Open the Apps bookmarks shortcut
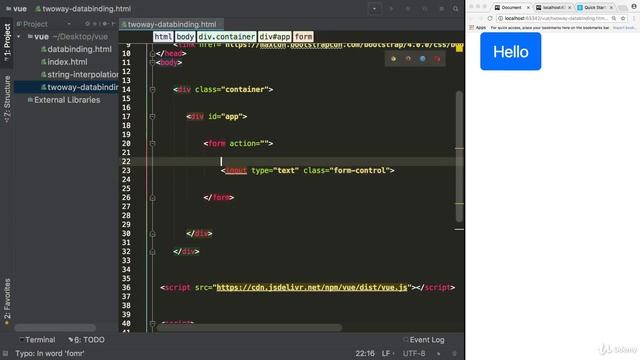640x360 pixels. [x=478, y=28]
